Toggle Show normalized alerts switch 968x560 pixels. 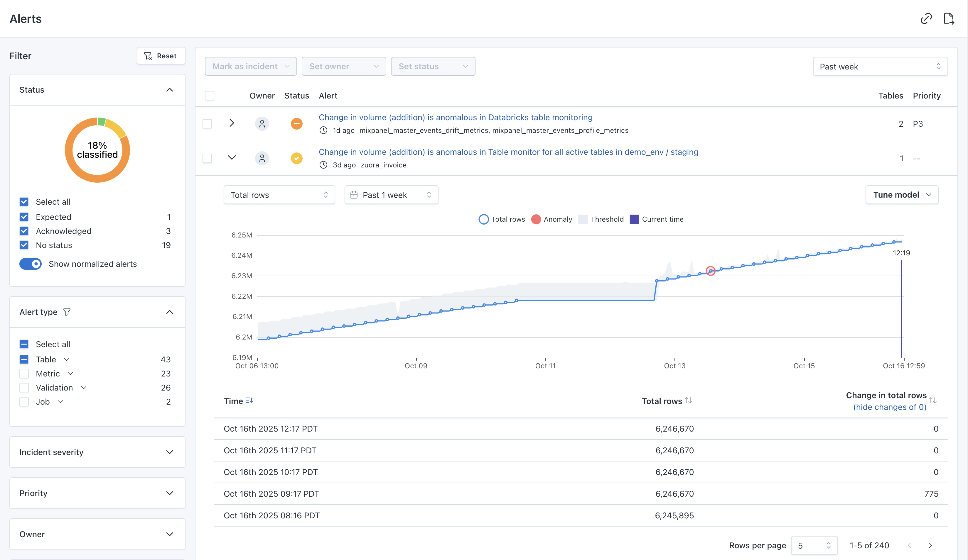coord(31,264)
